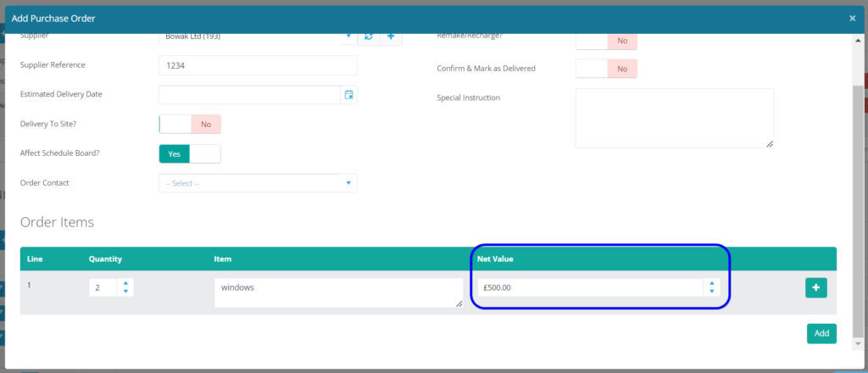The image size is (868, 373).
Task: Click the Supplier Reference field containing 1234
Action: point(258,66)
